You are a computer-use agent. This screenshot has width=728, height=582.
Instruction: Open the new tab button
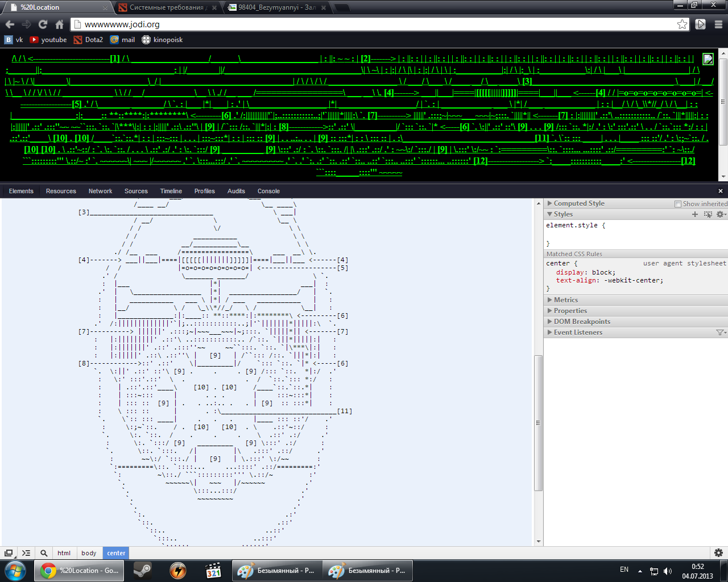point(342,7)
